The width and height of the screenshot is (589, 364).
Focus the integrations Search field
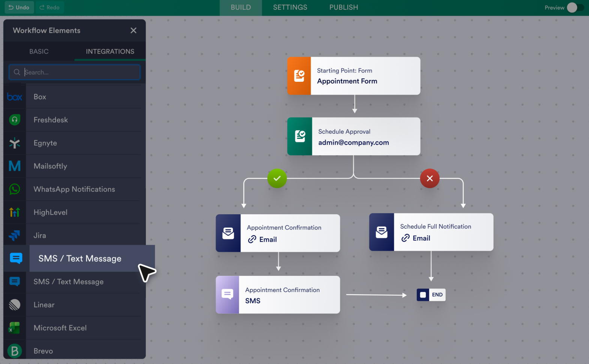click(75, 72)
